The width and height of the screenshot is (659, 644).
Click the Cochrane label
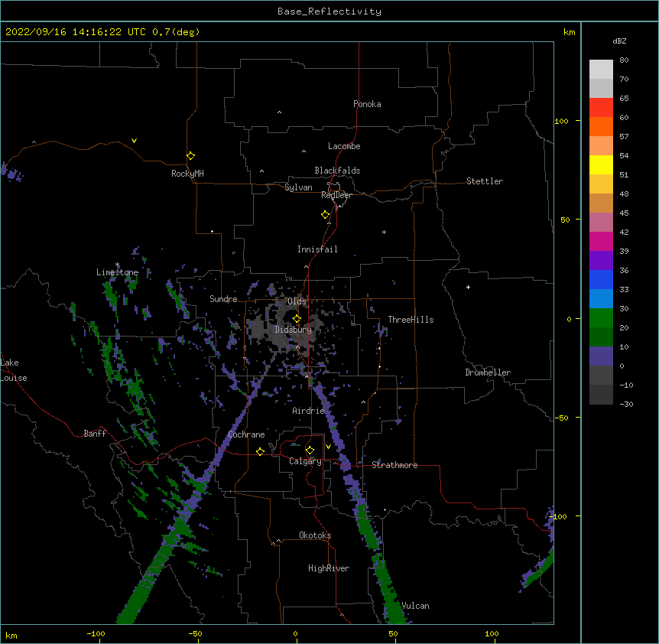246,434
